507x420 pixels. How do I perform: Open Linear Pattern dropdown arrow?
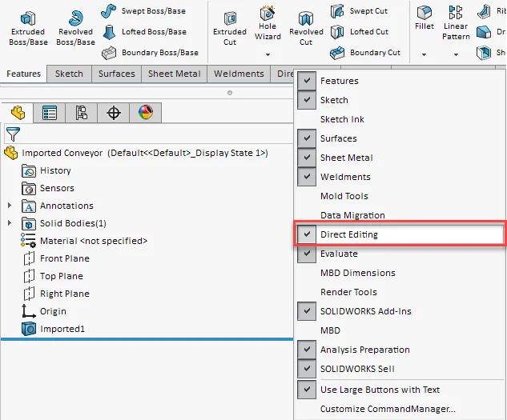[456, 54]
